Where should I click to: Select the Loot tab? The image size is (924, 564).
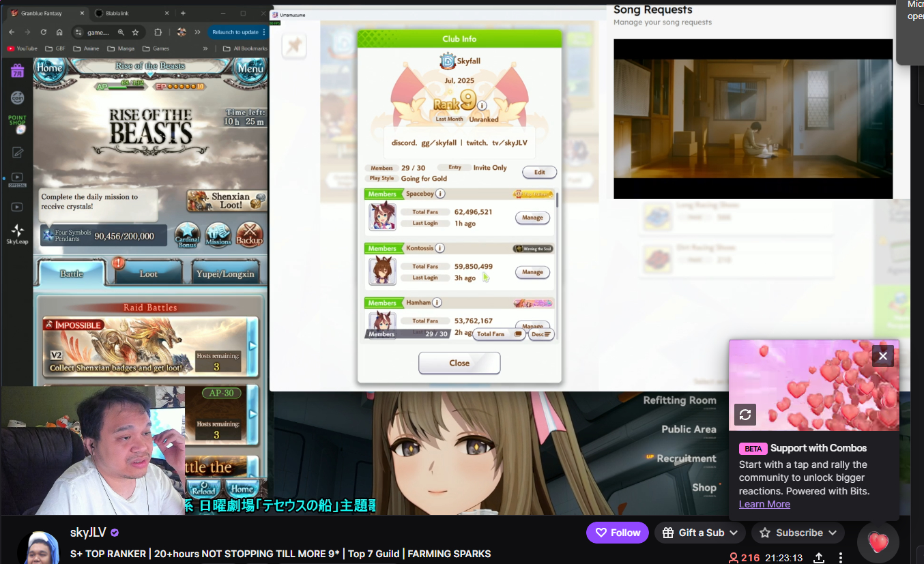point(148,273)
